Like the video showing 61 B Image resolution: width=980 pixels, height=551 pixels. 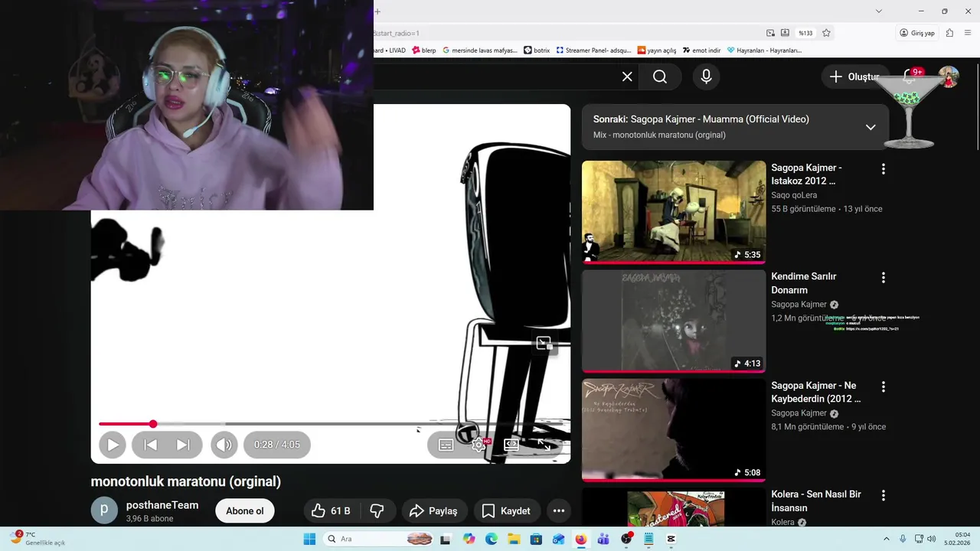[x=332, y=511]
